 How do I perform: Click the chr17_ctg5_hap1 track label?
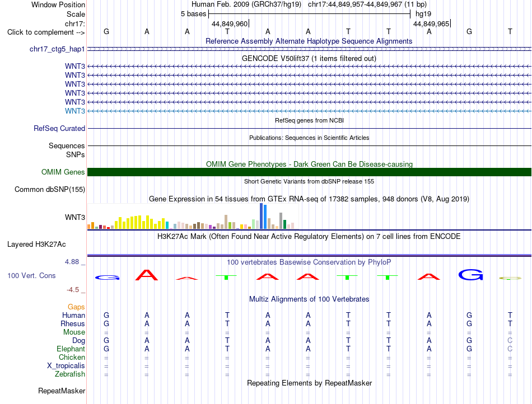[x=57, y=49]
